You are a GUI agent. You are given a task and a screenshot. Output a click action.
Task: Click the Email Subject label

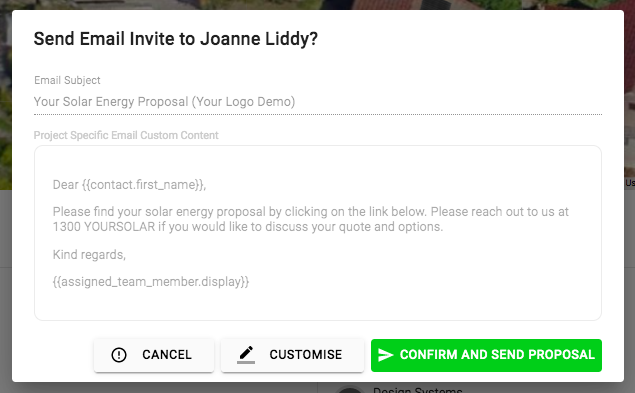tap(67, 80)
